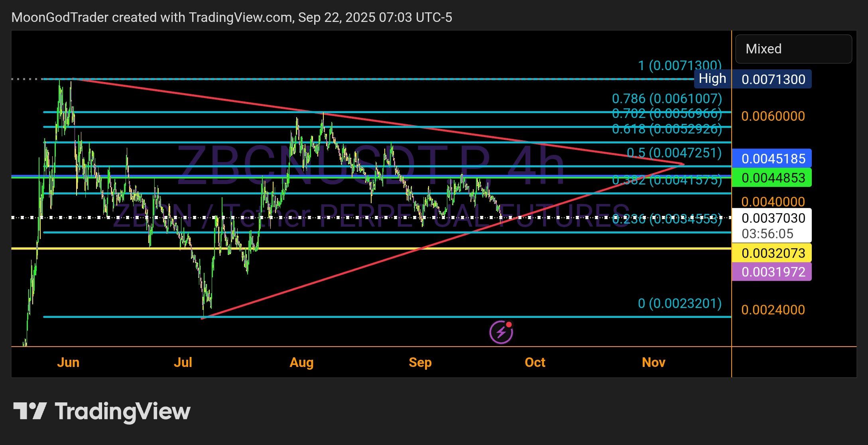Click the Sep label on the time axis
Image resolution: width=868 pixels, height=445 pixels.
click(420, 362)
